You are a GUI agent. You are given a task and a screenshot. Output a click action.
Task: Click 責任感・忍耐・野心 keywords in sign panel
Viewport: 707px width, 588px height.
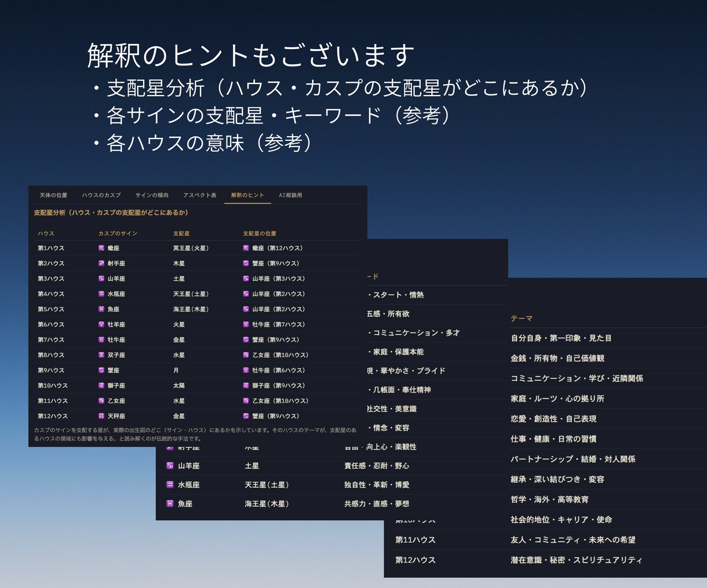pyautogui.click(x=377, y=466)
